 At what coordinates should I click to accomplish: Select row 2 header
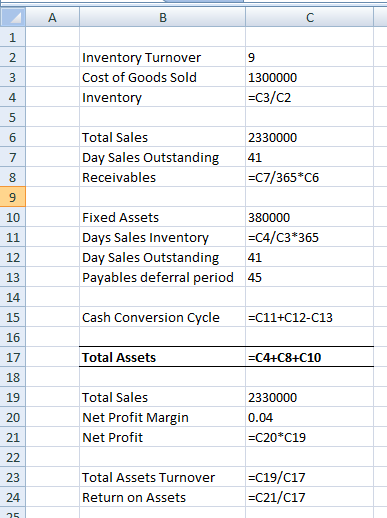tap(13, 57)
